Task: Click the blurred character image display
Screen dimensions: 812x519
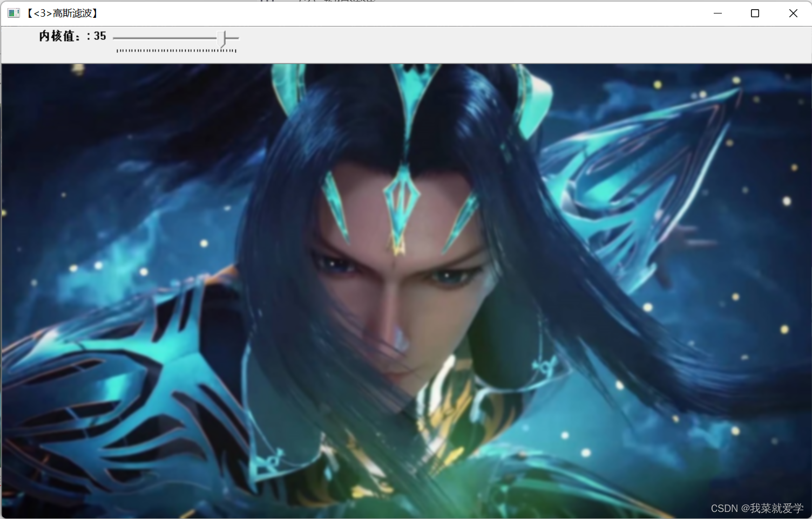Action: coord(406,291)
